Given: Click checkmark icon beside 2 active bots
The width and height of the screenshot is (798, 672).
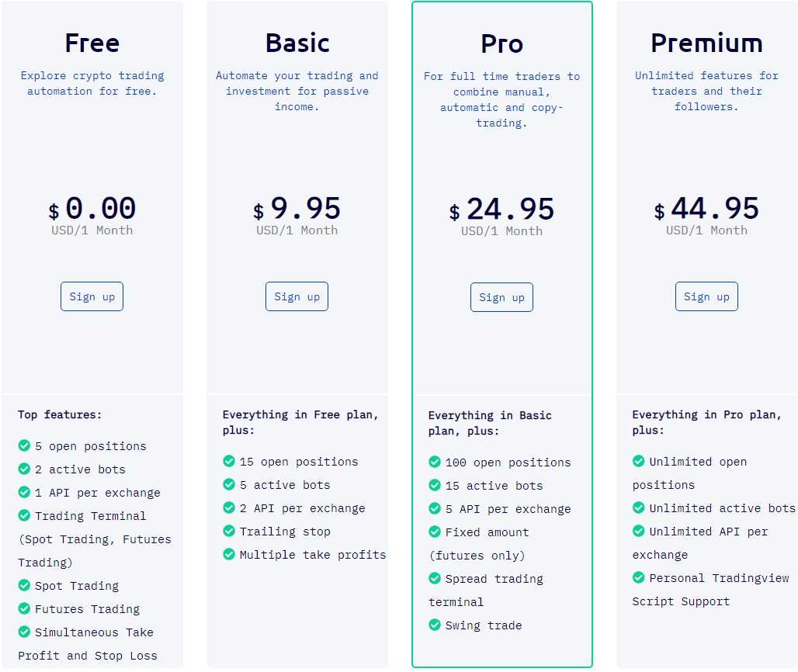Looking at the screenshot, I should tap(24, 469).
